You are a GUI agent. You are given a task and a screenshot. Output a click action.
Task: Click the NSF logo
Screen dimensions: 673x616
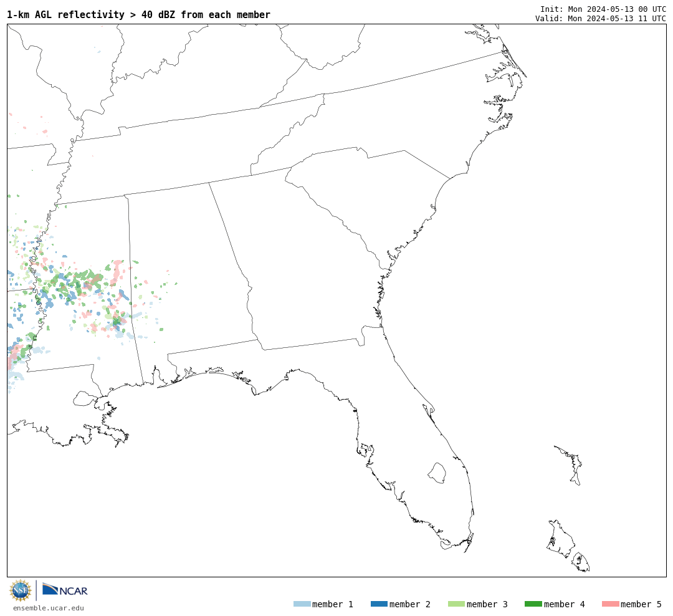[x=20, y=590]
